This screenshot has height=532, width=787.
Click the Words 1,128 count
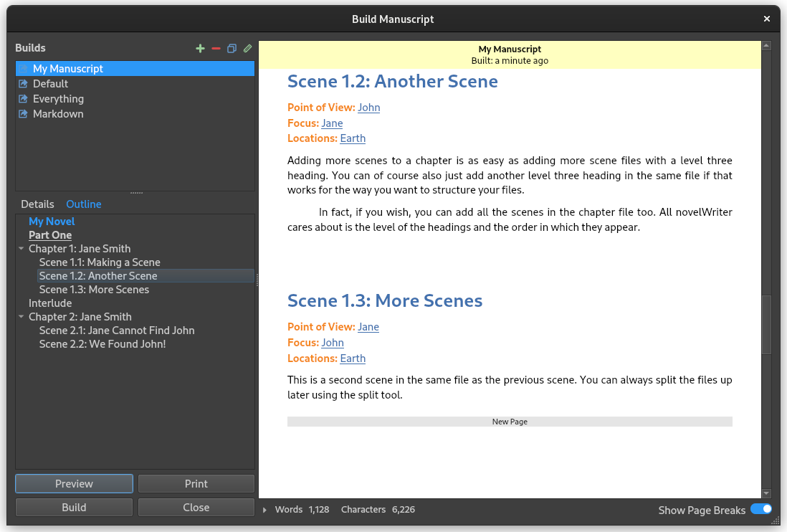(302, 509)
